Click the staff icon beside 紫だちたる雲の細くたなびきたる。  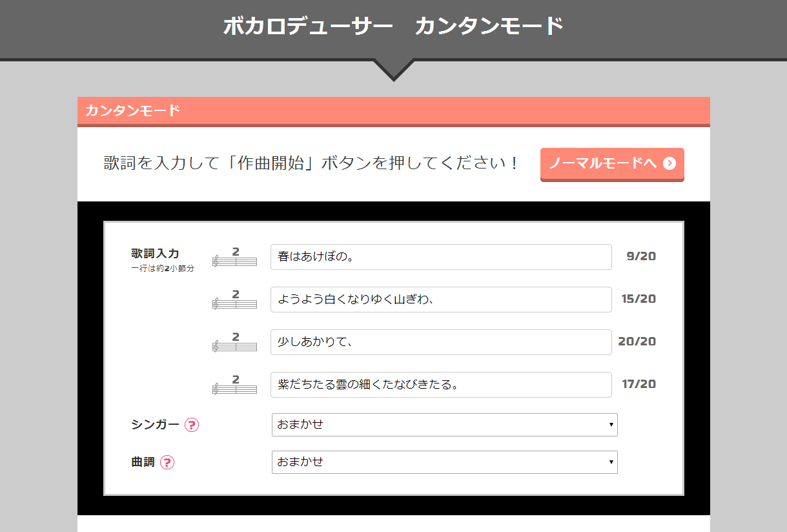tap(235, 385)
